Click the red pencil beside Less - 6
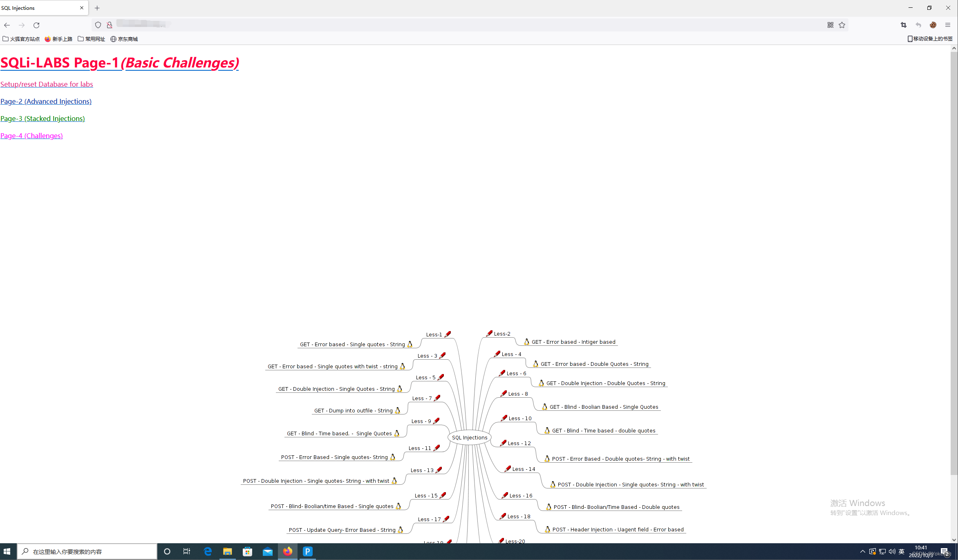The width and height of the screenshot is (958, 560). tap(502, 373)
